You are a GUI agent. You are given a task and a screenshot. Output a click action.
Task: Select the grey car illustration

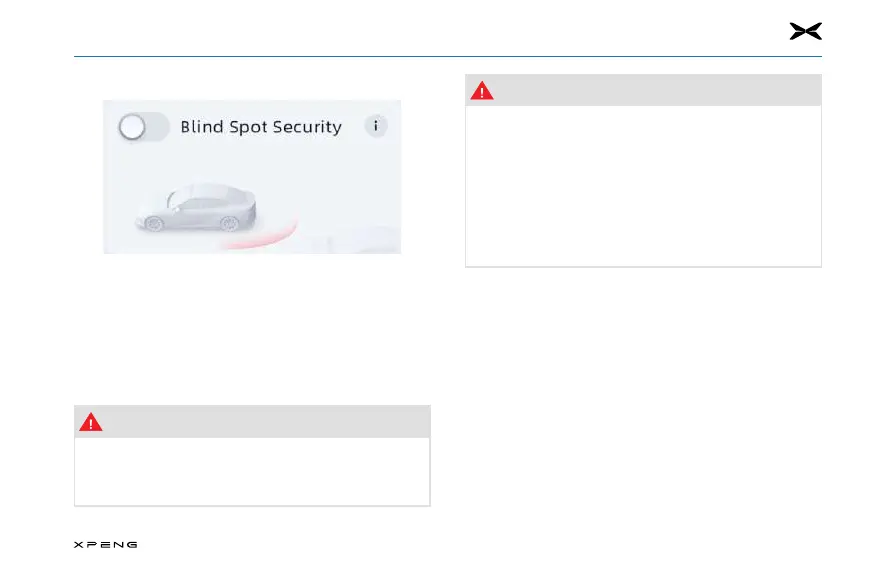[196, 207]
